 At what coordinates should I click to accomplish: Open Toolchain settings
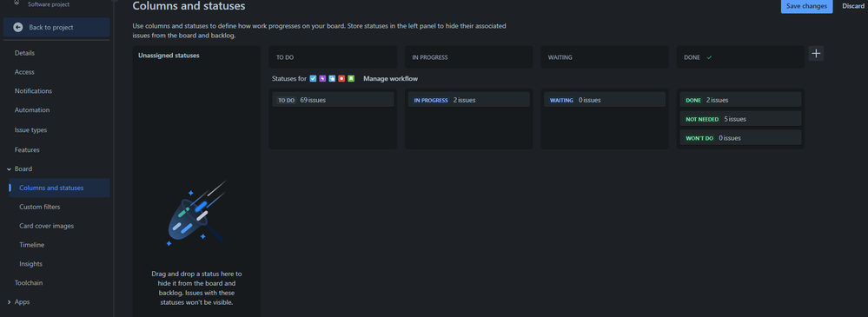click(x=29, y=283)
